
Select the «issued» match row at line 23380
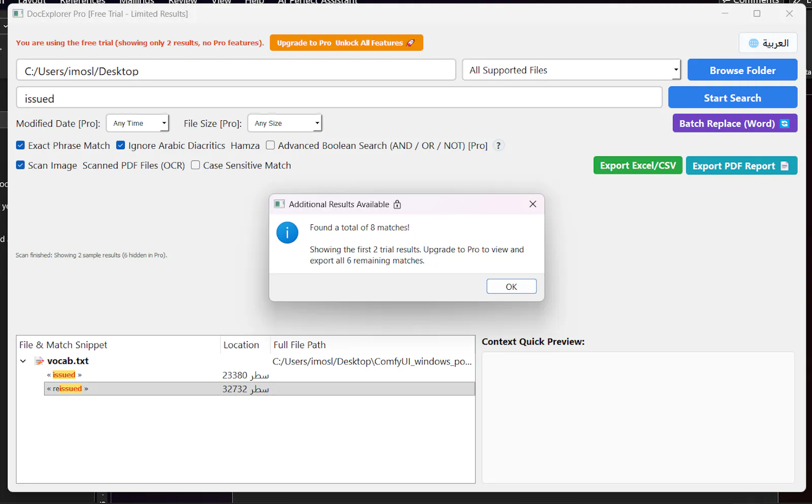tap(259, 375)
